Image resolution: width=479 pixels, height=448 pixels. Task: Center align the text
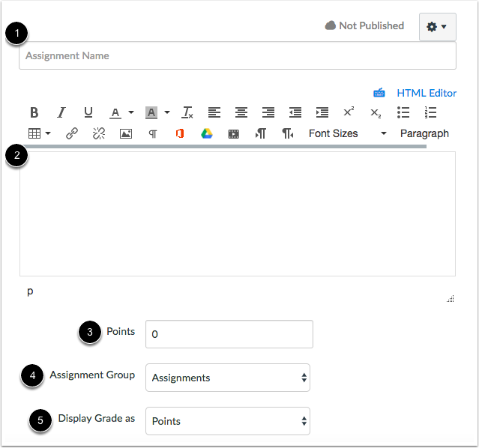(x=241, y=112)
